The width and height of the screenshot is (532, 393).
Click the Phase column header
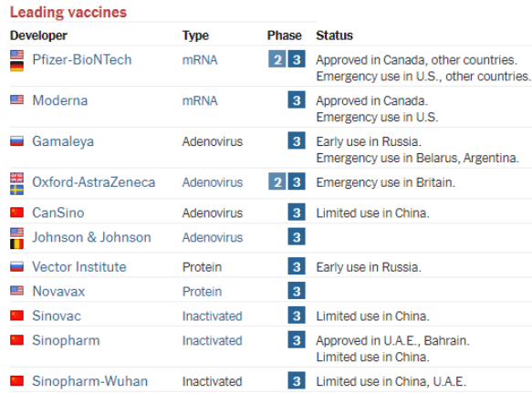[284, 36]
